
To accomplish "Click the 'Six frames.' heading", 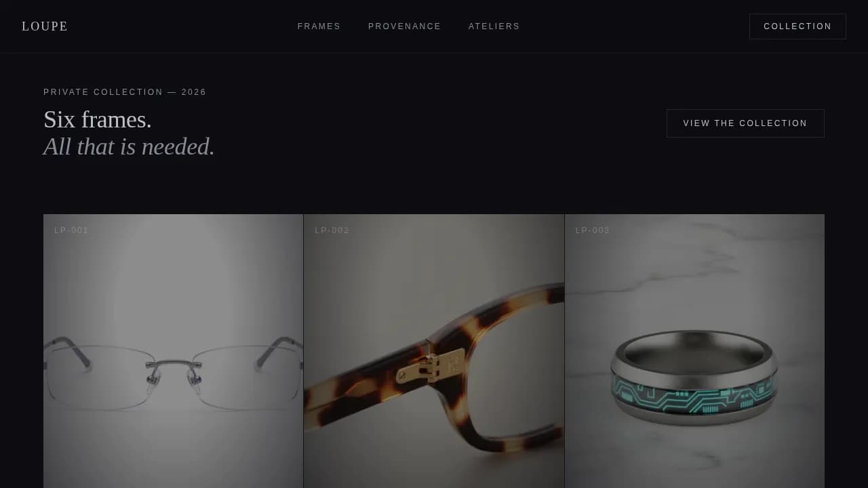I will (98, 119).
